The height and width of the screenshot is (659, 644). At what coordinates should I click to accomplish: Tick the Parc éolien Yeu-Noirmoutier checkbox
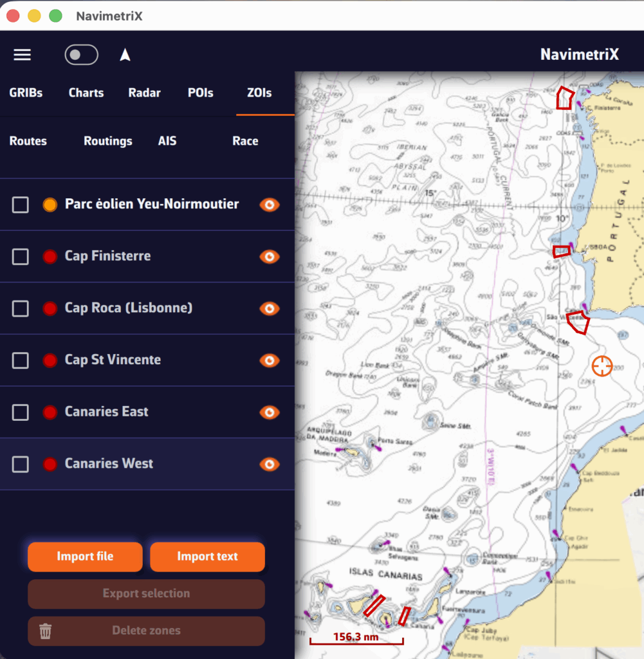[x=21, y=205]
